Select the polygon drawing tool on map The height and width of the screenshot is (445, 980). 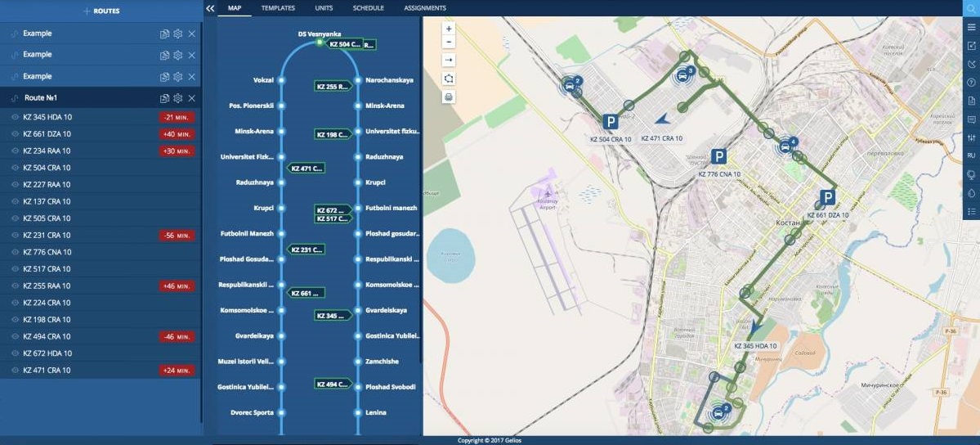click(x=449, y=79)
